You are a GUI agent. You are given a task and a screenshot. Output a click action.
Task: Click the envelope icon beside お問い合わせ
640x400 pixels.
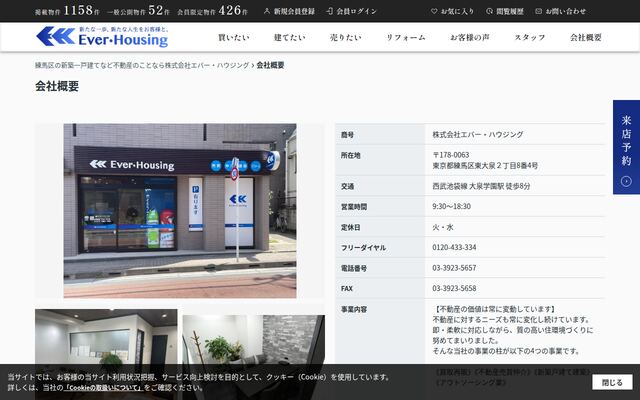[538, 11]
